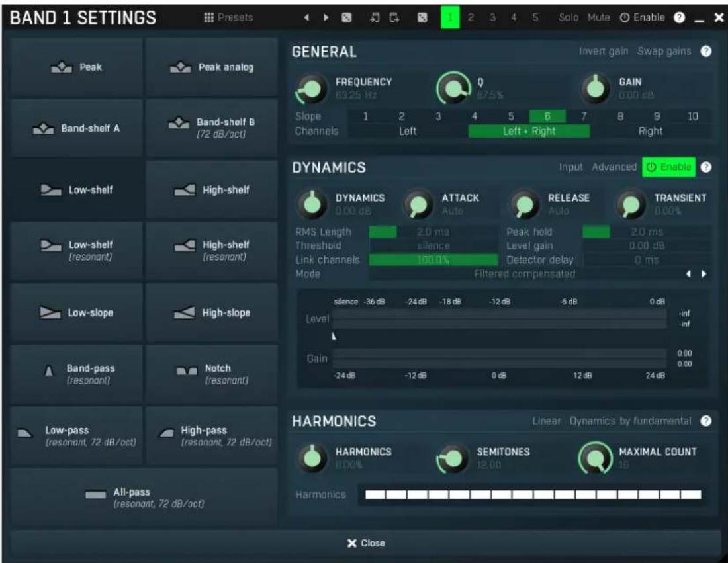
Task: Solo the current band
Action: [x=569, y=18]
